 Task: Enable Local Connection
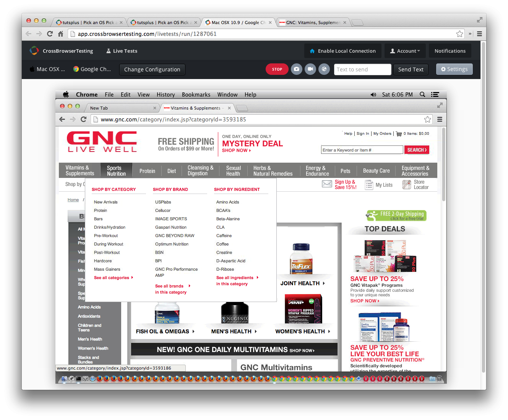tap(343, 51)
